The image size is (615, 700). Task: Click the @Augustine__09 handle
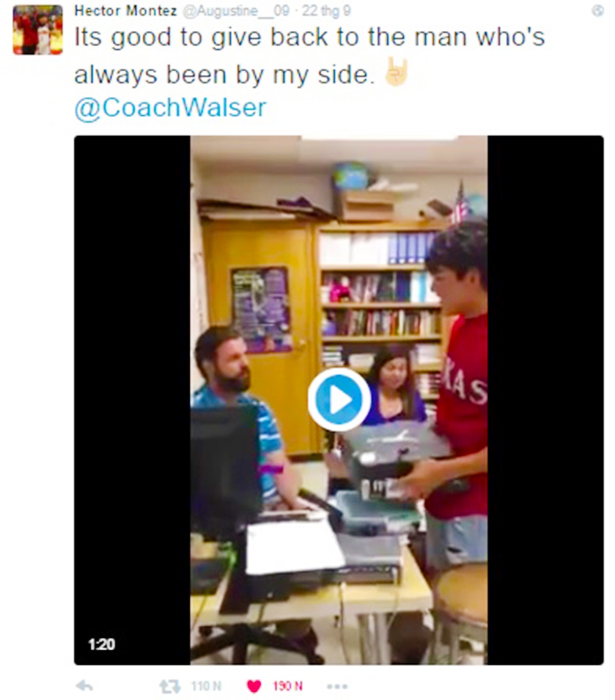click(x=236, y=11)
